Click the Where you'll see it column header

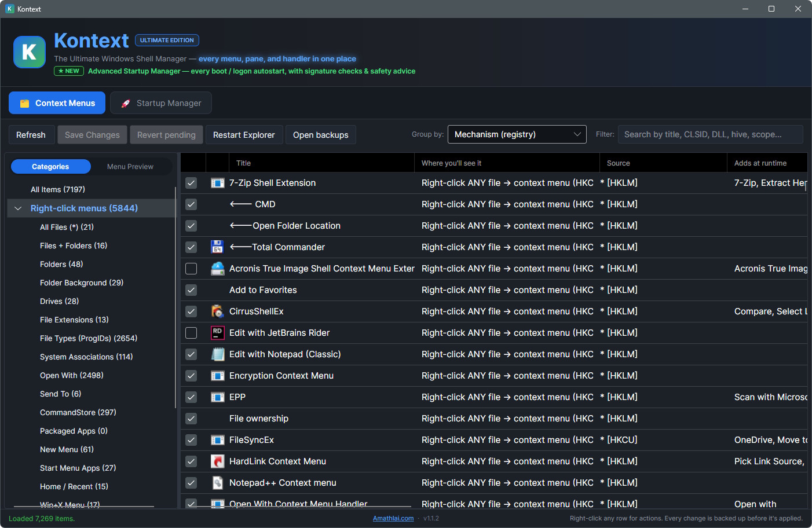[x=507, y=163]
